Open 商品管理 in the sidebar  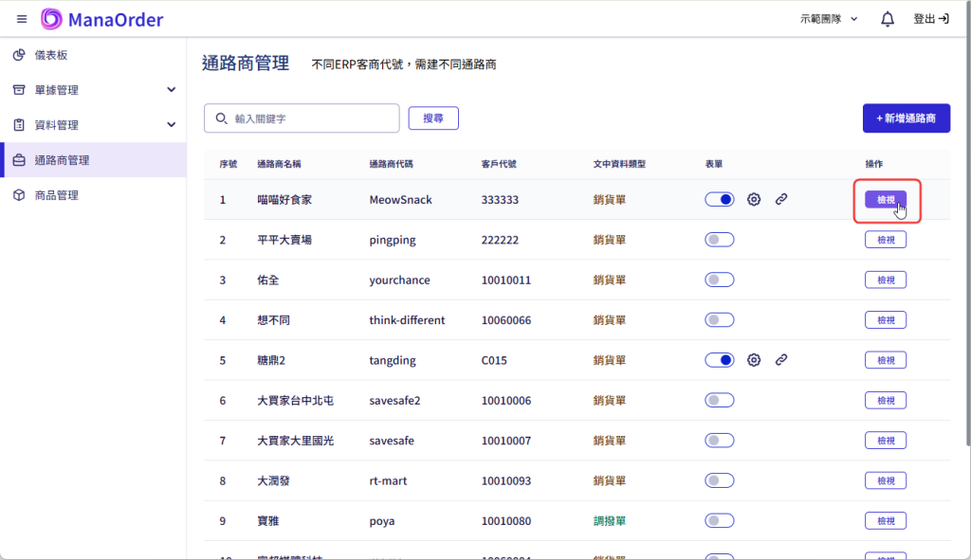(x=56, y=195)
